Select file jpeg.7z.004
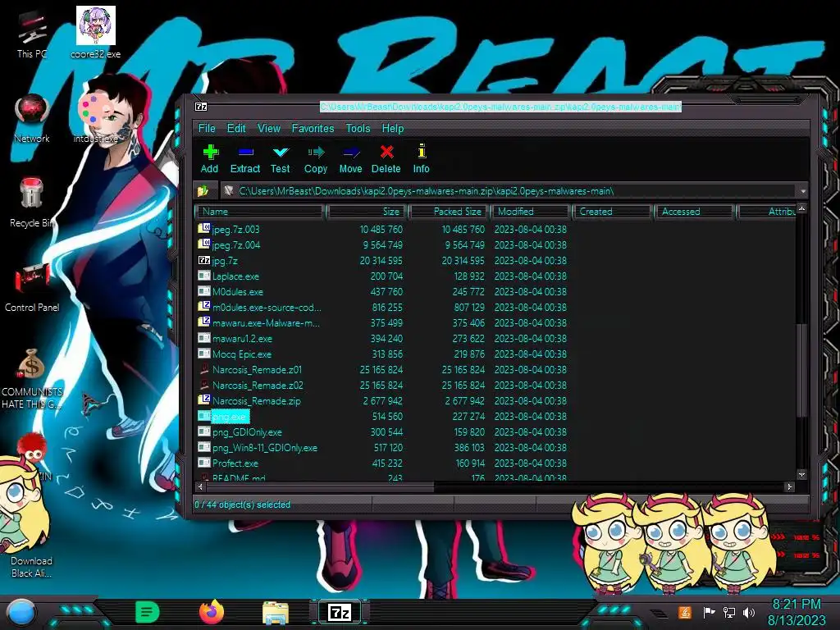The width and height of the screenshot is (840, 630). pos(235,244)
